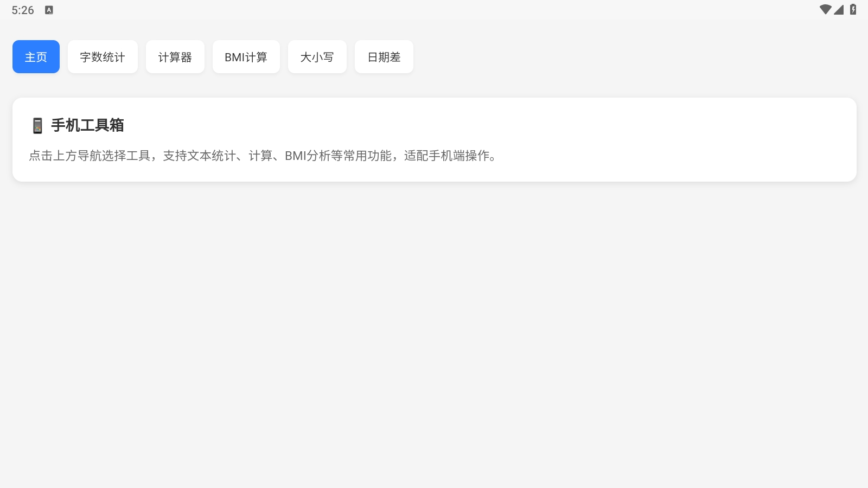Click the navigation pill row background
The width and height of the screenshot is (868, 488).
tap(597, 56)
